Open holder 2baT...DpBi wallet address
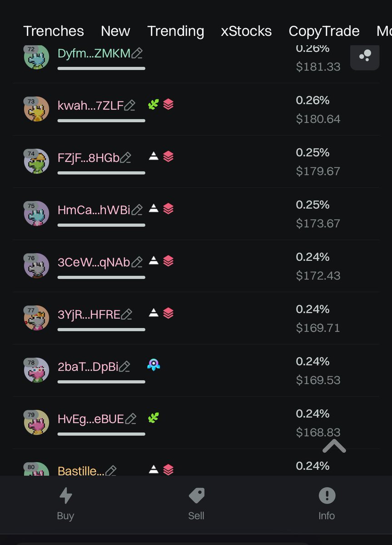This screenshot has width=392, height=545. [88, 367]
